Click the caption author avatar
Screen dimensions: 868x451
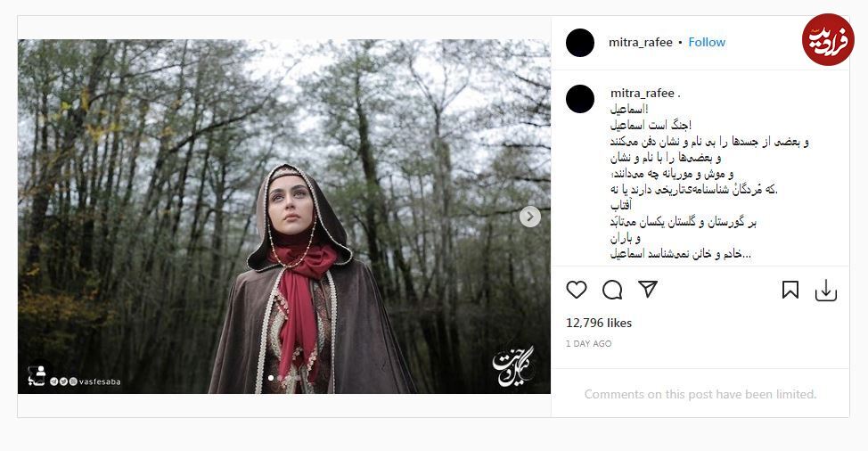point(580,99)
